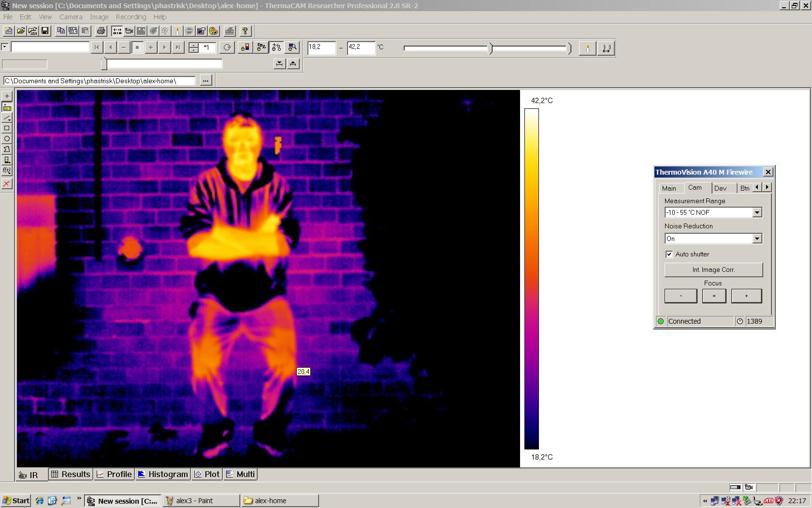Expand the Noise Reduction dropdown

click(757, 239)
